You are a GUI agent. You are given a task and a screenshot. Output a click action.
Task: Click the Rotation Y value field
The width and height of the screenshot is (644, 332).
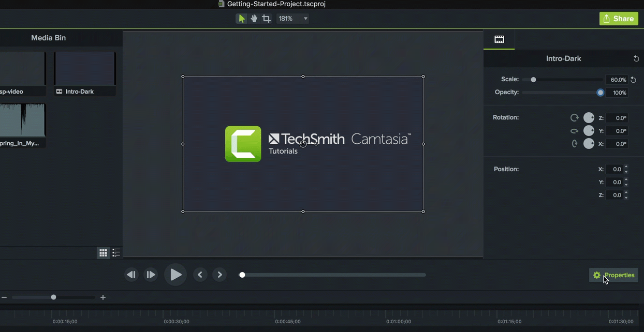(x=617, y=131)
